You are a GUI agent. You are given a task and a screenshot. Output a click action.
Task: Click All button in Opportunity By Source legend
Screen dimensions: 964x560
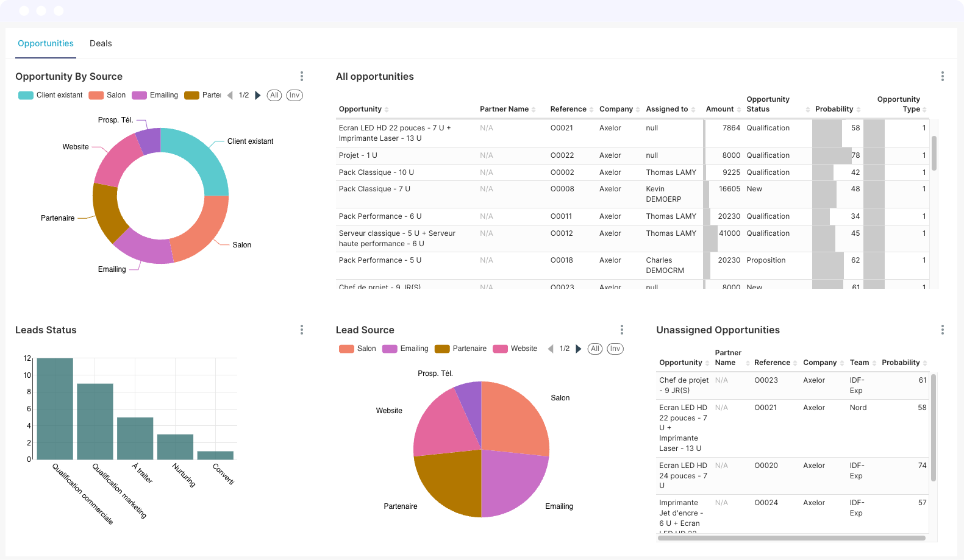click(274, 95)
